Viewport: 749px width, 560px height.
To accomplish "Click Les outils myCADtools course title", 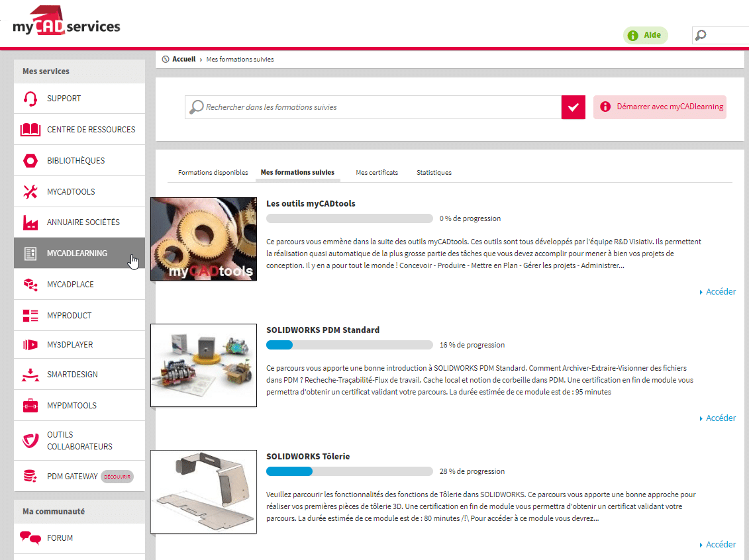I will (x=311, y=203).
